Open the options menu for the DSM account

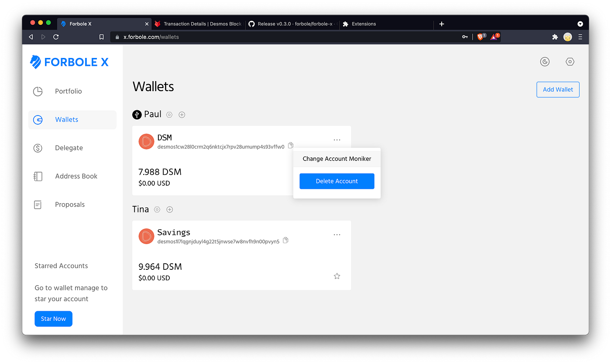(x=336, y=139)
